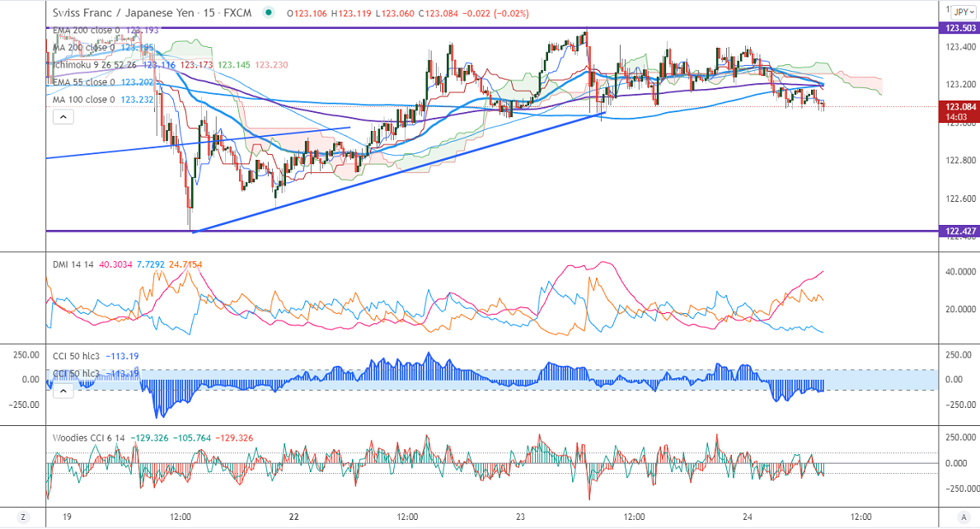The height and width of the screenshot is (529, 980).
Task: Click date label 24 on time axis
Action: (748, 517)
